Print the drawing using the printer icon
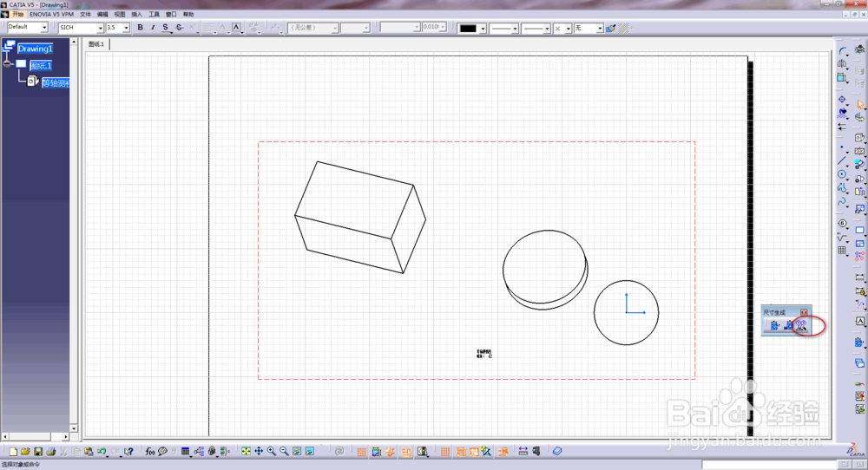Screen dimensions: 868x470 click(51, 452)
